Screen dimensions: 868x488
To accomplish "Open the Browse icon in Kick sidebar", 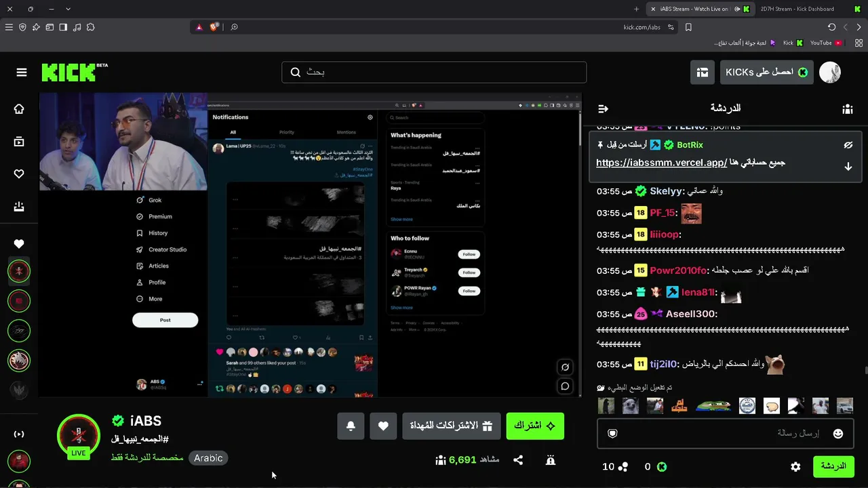I will 19,142.
